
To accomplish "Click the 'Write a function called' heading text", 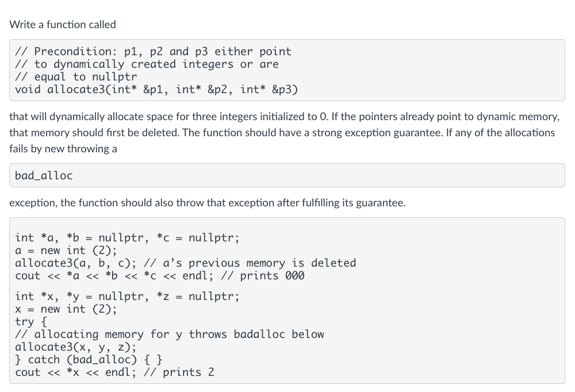I will (x=63, y=25).
